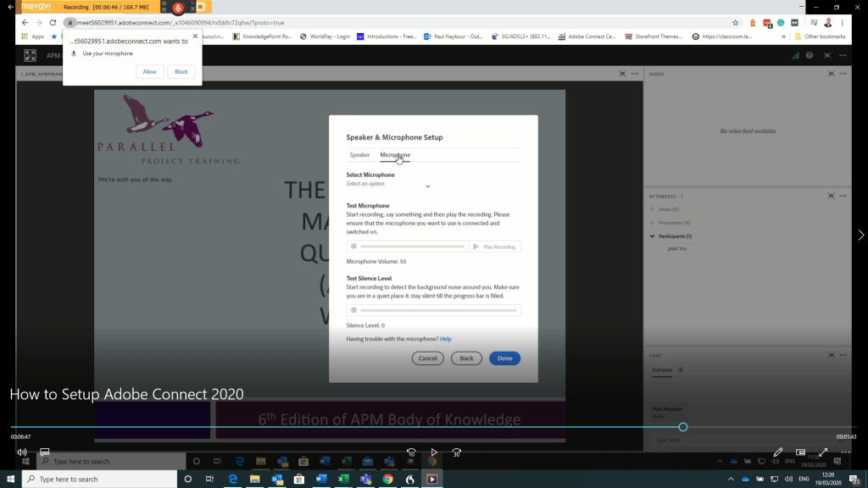
Task: Open the microphone Help link
Action: pyautogui.click(x=445, y=339)
